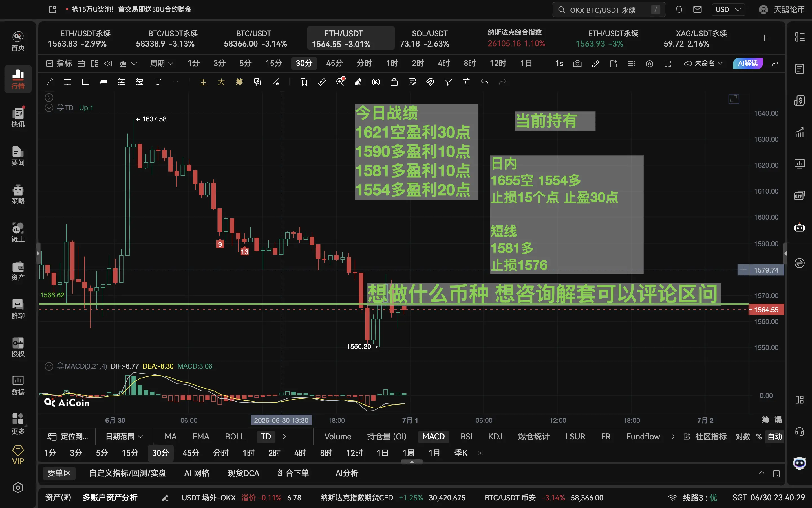Select the 筹 yellow marker tool
This screenshot has height=508, width=812.
pos(239,82)
